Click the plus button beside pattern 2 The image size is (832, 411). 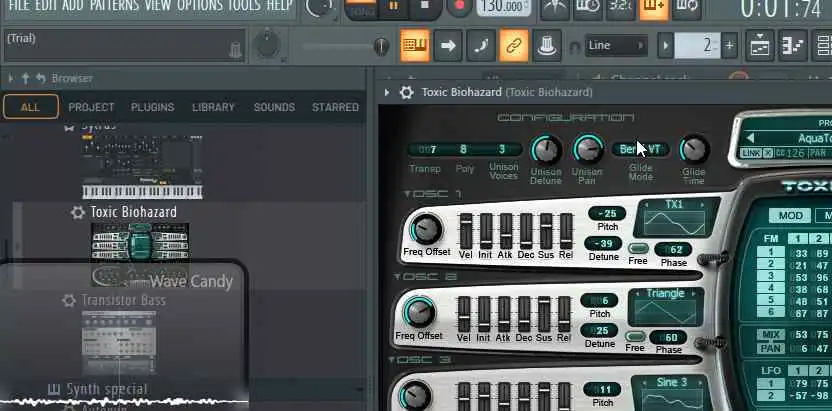[x=730, y=46]
